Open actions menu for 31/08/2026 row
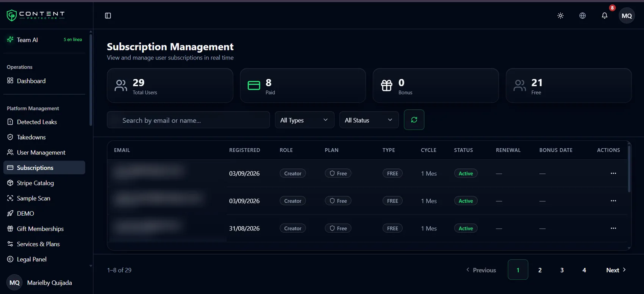Image resolution: width=644 pixels, height=294 pixels. coord(613,228)
